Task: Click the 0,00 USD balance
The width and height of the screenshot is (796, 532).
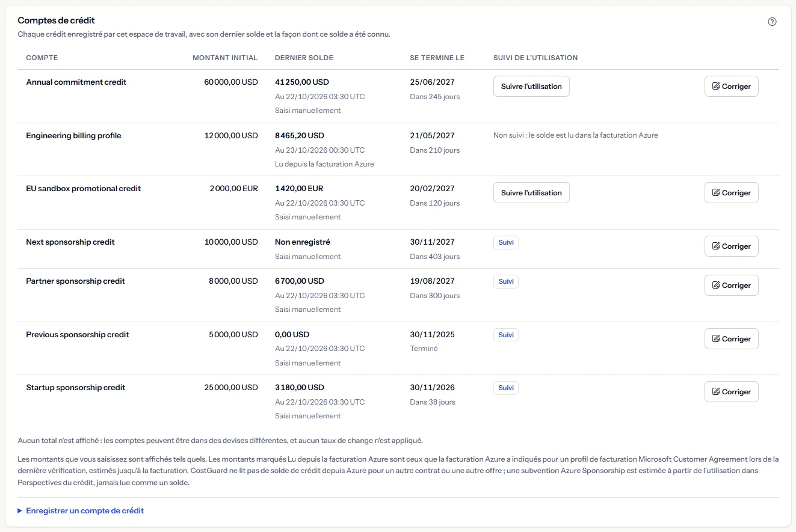Action: tap(292, 335)
